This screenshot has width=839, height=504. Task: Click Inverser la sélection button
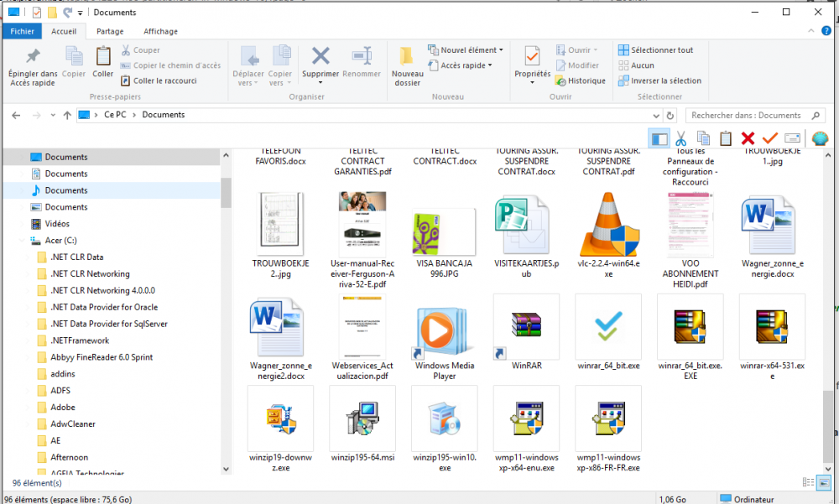click(x=659, y=81)
